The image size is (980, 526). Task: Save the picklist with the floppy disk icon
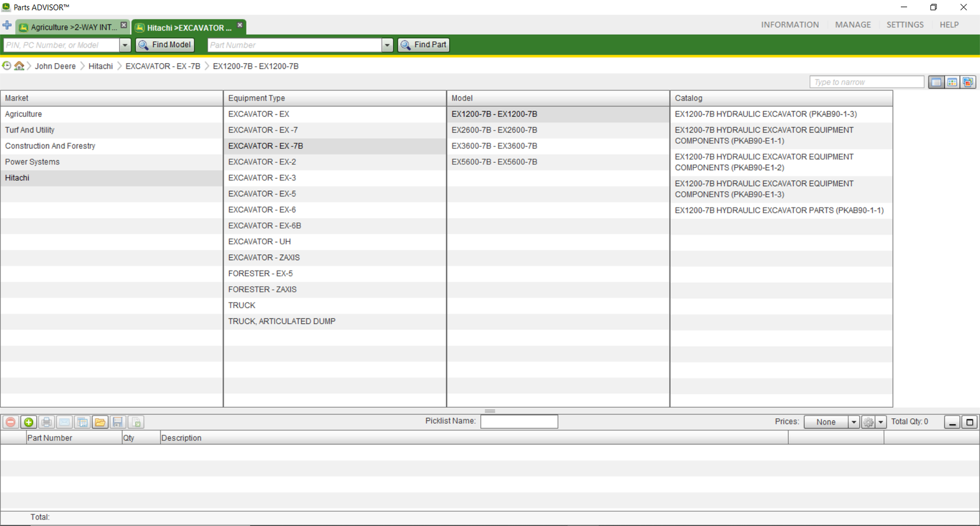118,422
